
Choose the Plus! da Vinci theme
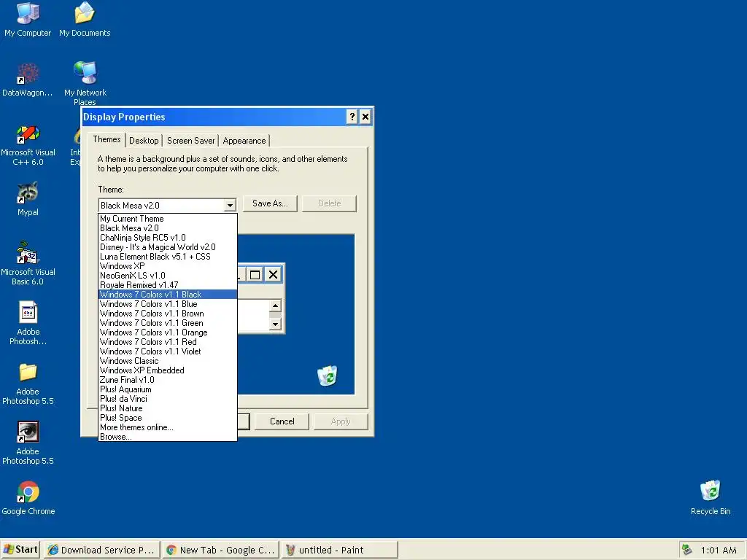pyautogui.click(x=168, y=399)
